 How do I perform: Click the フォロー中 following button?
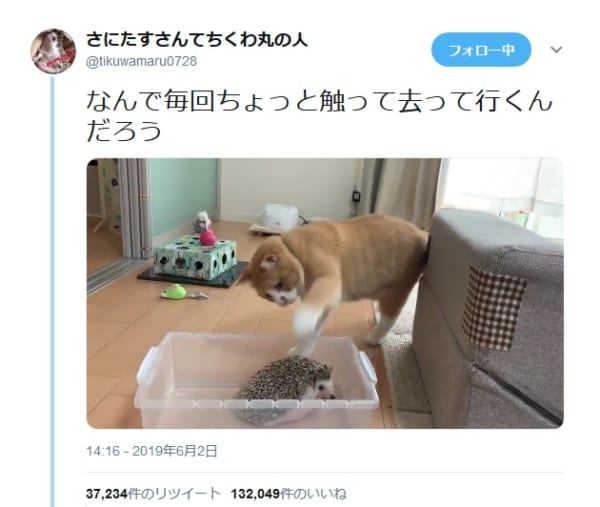click(481, 50)
